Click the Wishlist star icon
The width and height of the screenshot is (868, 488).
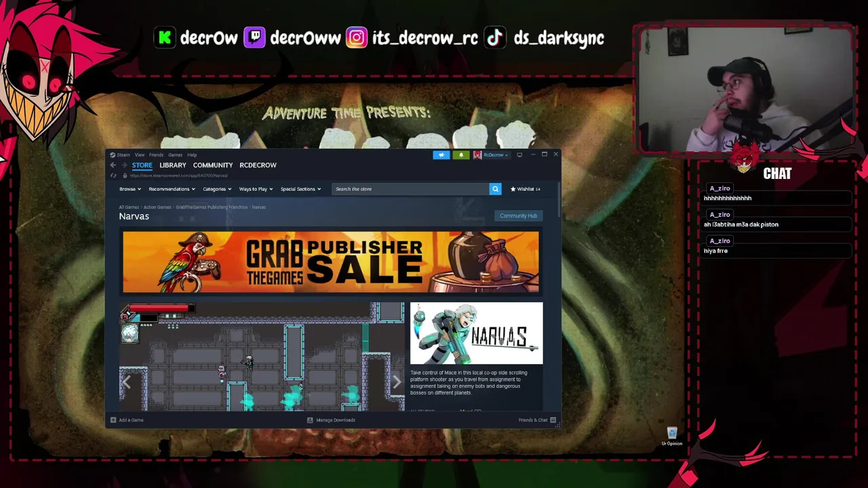point(513,189)
